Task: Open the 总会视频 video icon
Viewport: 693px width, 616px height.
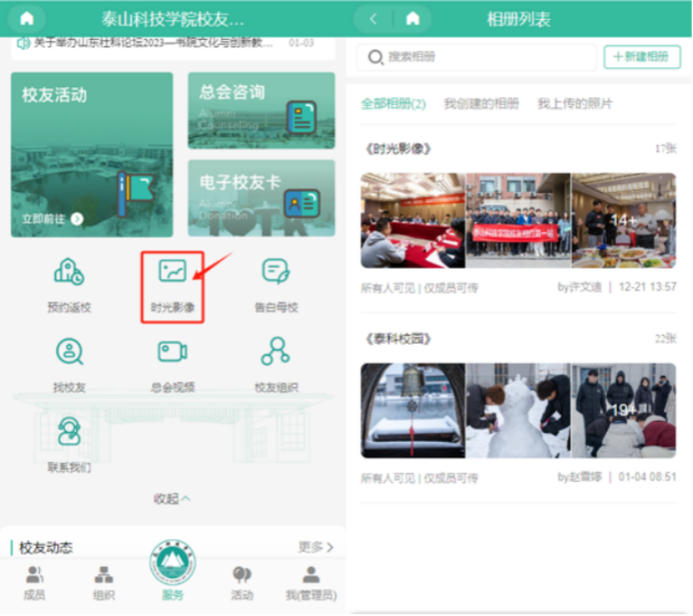Action: tap(172, 365)
